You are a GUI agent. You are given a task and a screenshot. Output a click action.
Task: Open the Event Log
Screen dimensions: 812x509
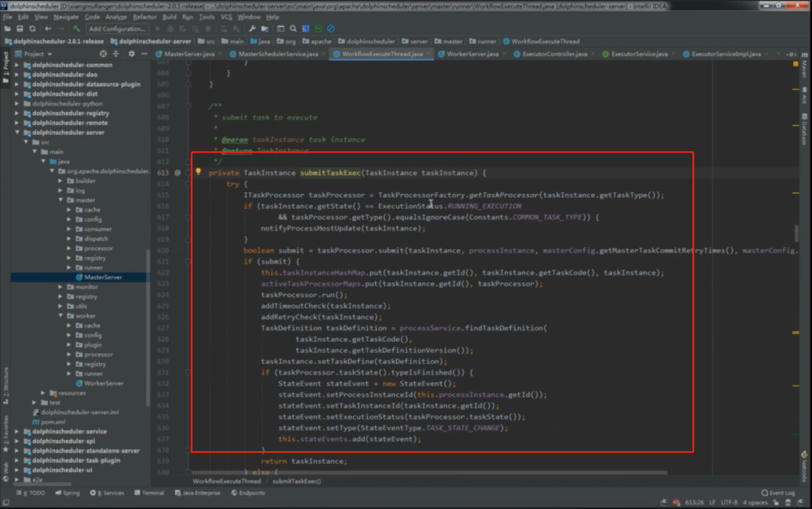(778, 493)
